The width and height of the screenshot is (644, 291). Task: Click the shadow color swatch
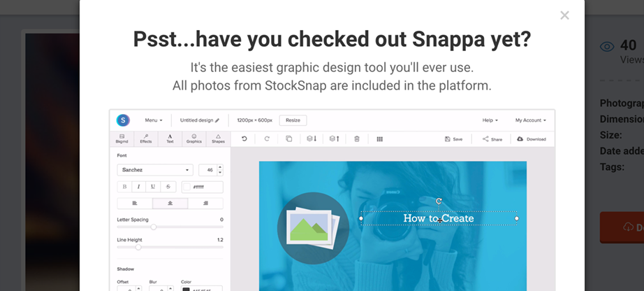coord(186,290)
